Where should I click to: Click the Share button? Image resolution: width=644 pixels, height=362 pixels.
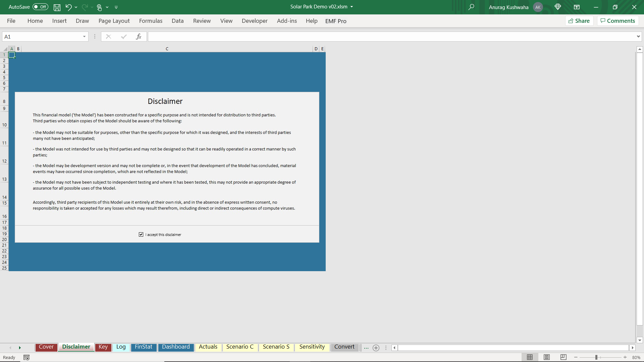(579, 21)
